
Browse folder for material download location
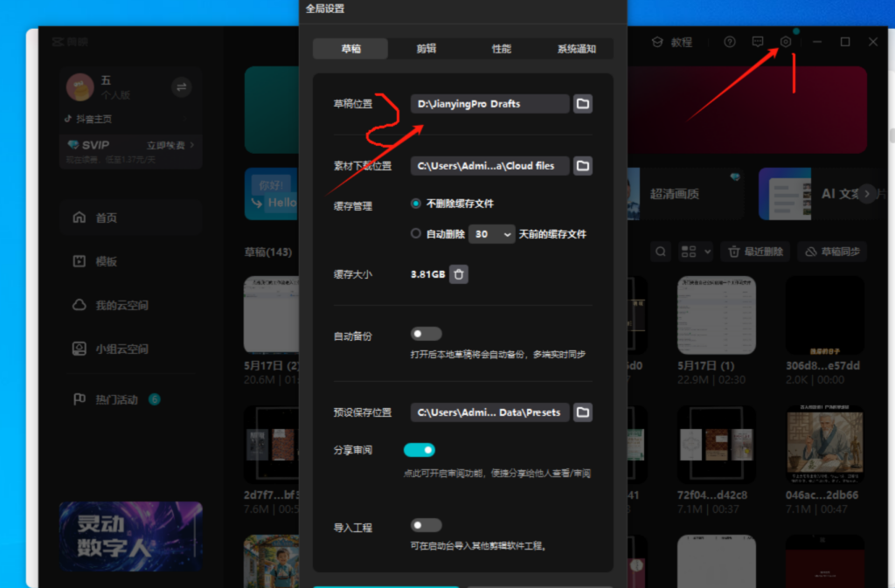point(582,166)
